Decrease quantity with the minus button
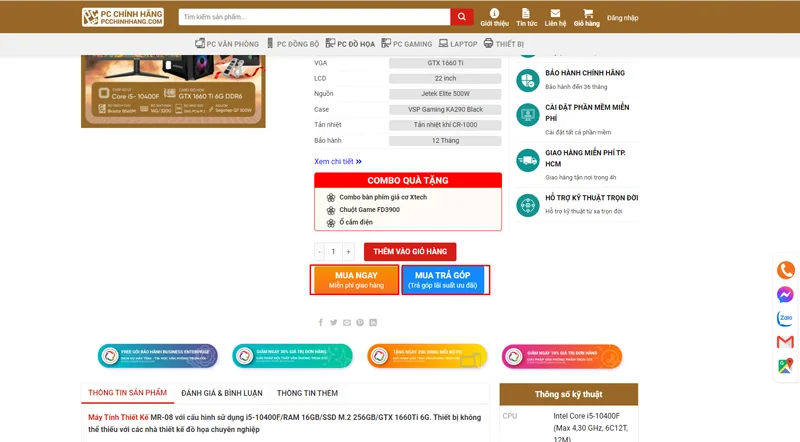Viewport: 800px width, 442px height. 320,252
